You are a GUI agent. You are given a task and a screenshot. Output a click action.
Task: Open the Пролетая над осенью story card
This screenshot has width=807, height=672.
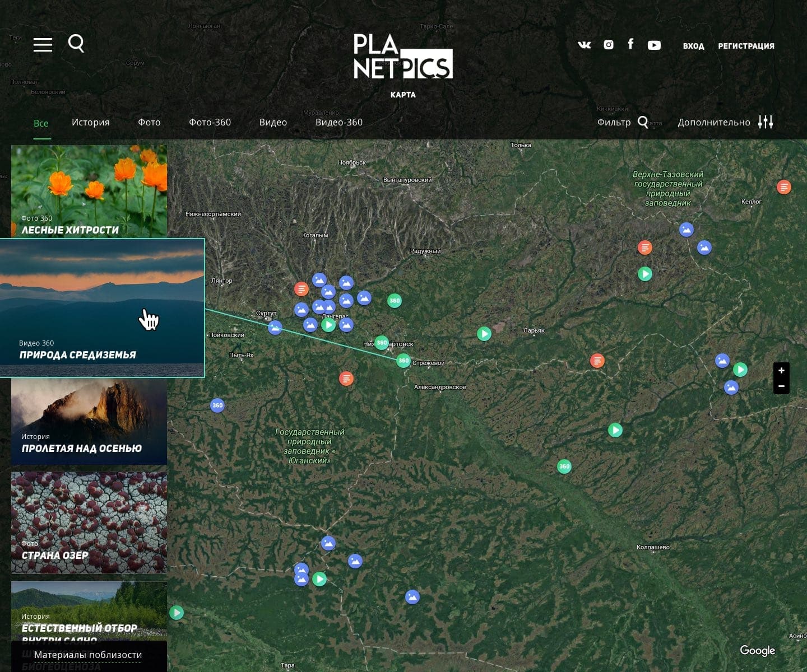[89, 423]
